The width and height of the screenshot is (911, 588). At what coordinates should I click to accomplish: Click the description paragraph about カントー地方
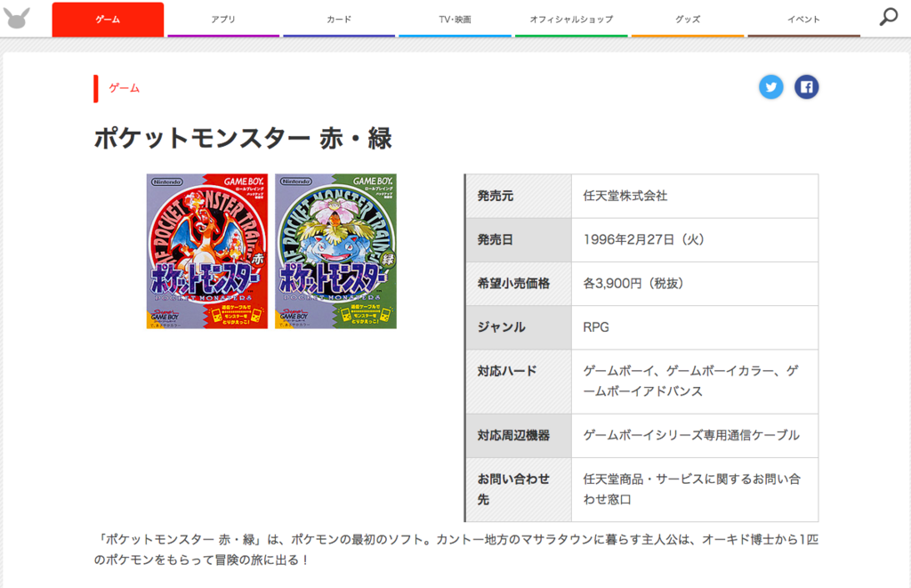(x=456, y=550)
